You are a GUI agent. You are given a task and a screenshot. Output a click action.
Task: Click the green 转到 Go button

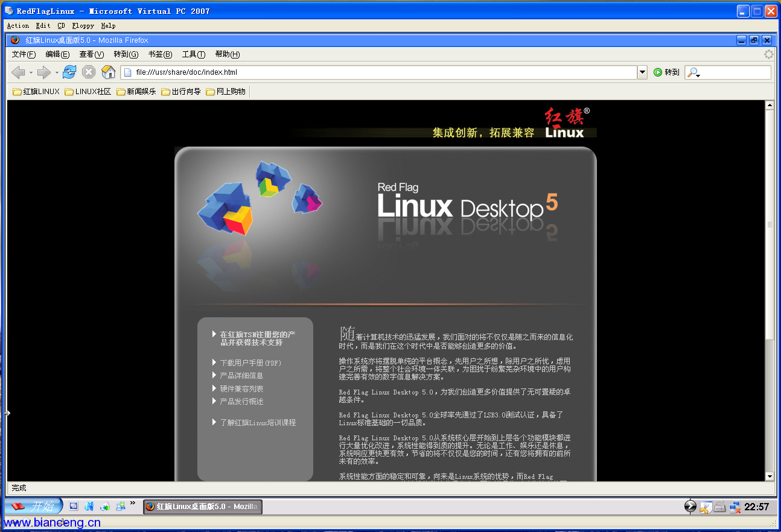pyautogui.click(x=666, y=72)
